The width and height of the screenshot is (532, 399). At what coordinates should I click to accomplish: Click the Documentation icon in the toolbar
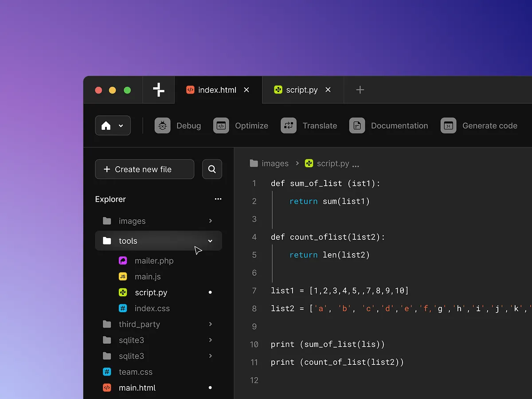tap(357, 125)
